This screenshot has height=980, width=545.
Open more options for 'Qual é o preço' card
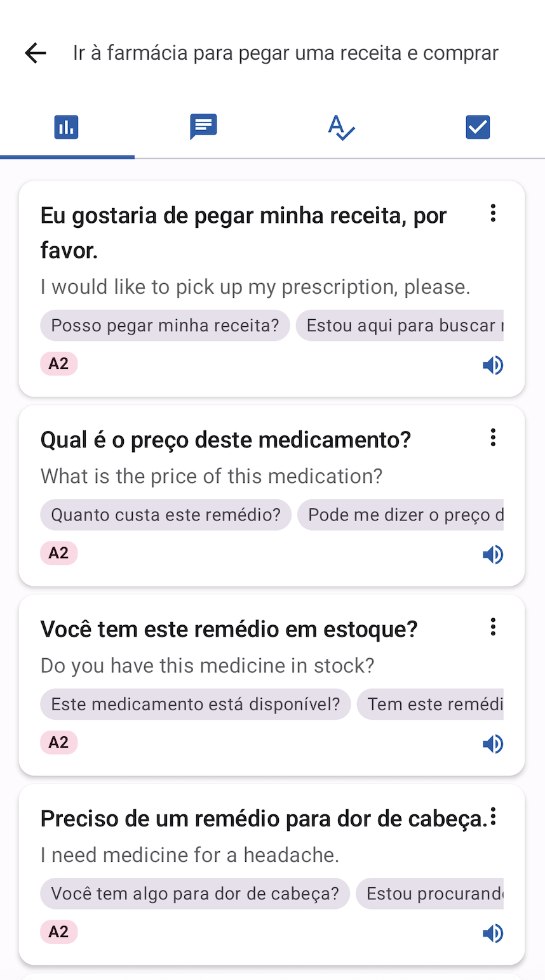(x=493, y=437)
